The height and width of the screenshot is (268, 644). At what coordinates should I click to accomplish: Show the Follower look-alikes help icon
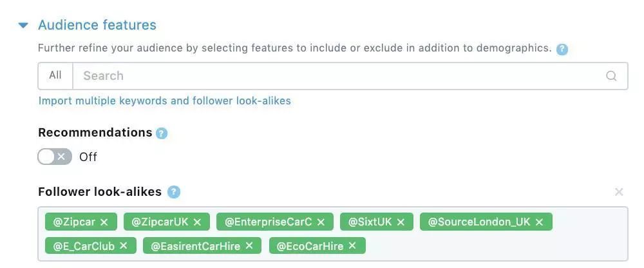click(174, 192)
